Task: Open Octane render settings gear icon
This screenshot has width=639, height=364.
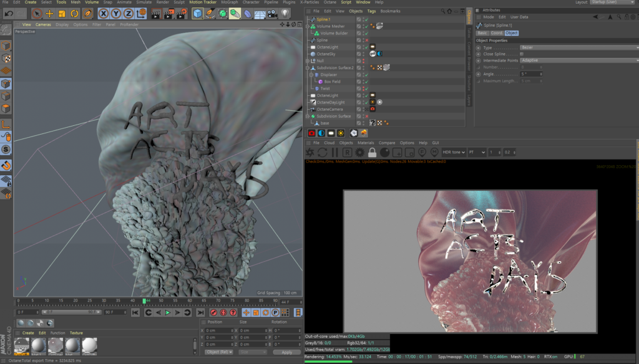Action: click(x=359, y=152)
